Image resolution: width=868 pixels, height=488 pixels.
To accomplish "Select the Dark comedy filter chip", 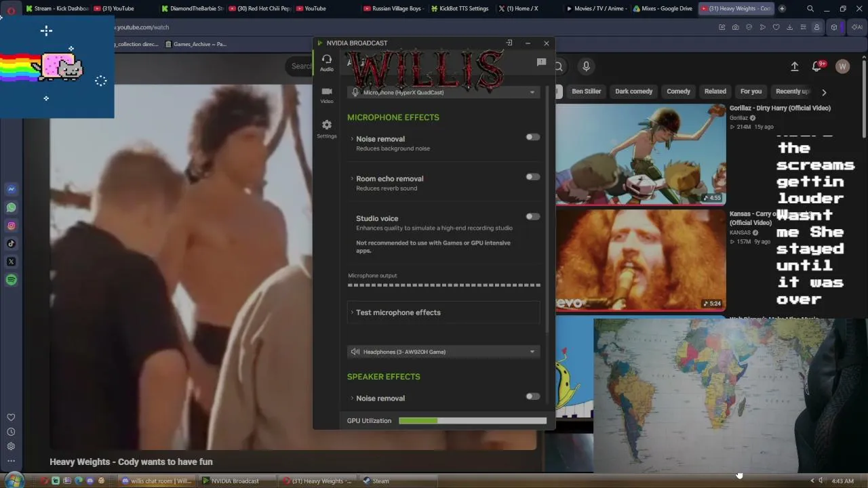I will pyautogui.click(x=634, y=91).
